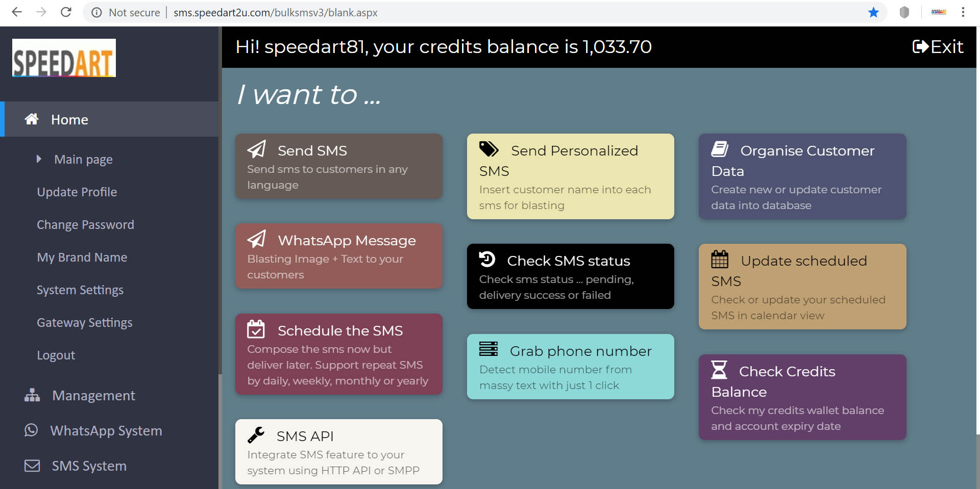The width and height of the screenshot is (980, 489).
Task: Open Main page menu item
Action: pos(83,160)
